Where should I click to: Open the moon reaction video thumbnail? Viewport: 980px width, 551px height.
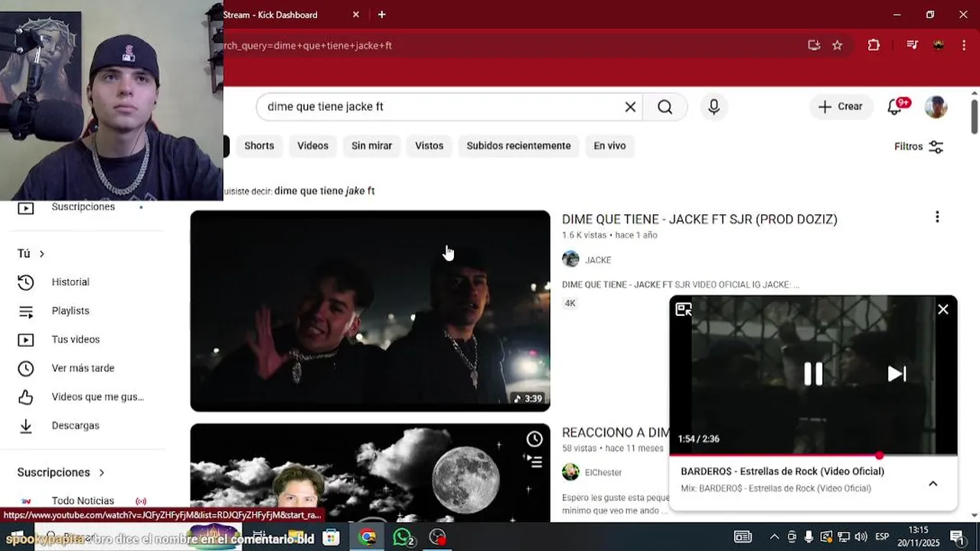[x=370, y=472]
